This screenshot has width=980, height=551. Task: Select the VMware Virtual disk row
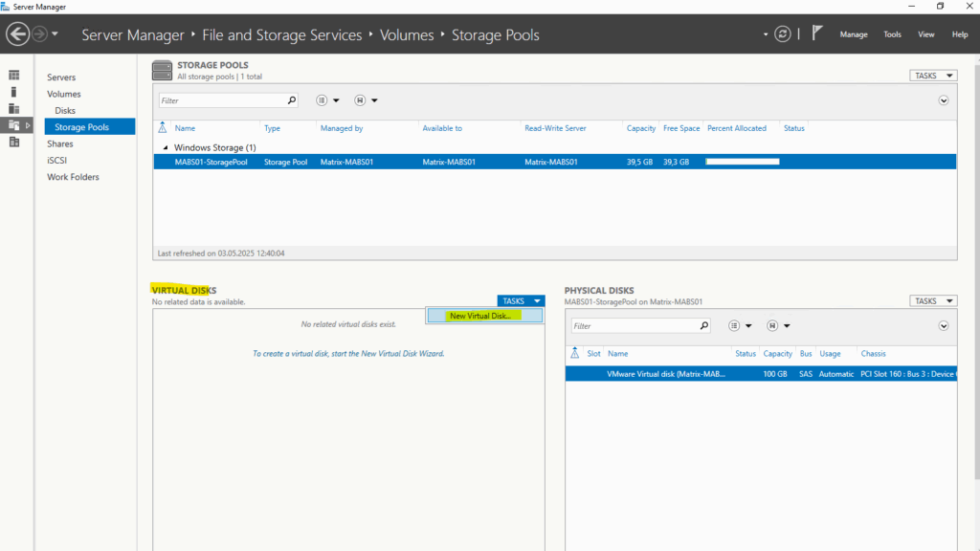coord(665,374)
